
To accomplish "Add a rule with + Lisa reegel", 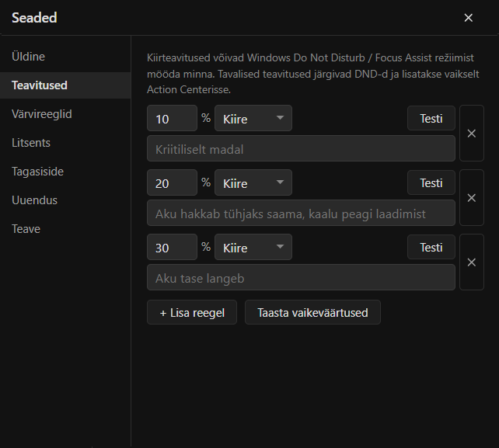I will 192,313.
